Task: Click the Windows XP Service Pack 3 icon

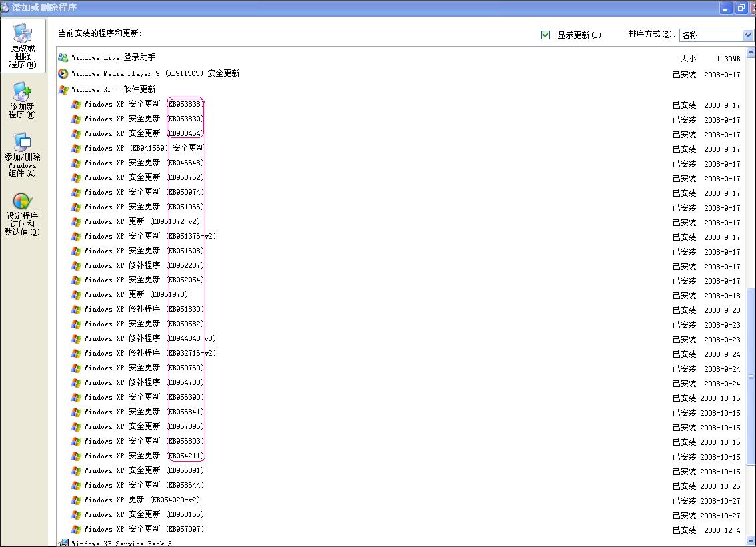Action: (x=63, y=543)
